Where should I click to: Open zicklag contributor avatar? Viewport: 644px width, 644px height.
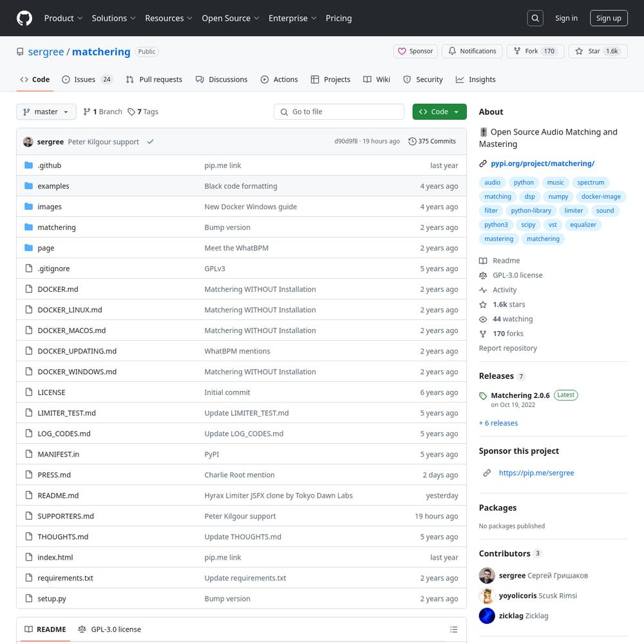click(487, 616)
